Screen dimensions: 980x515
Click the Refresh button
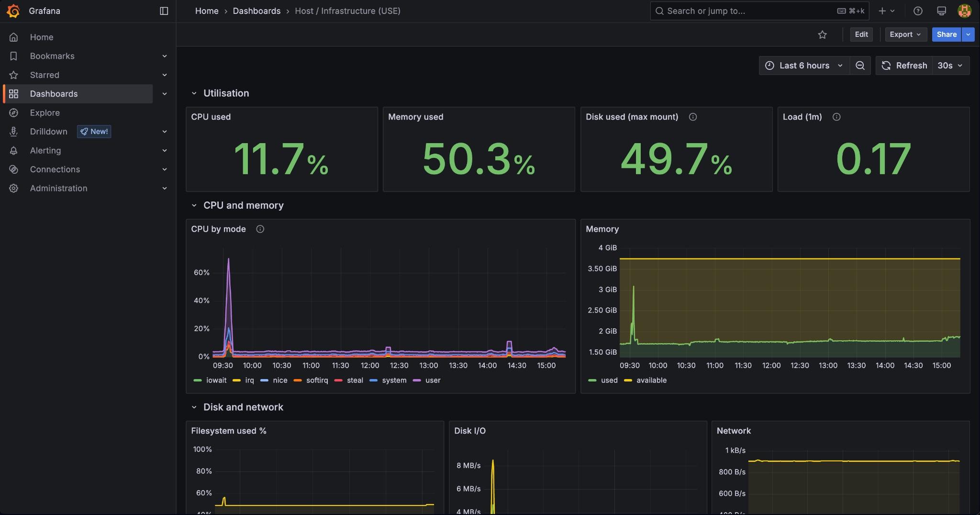pos(904,66)
